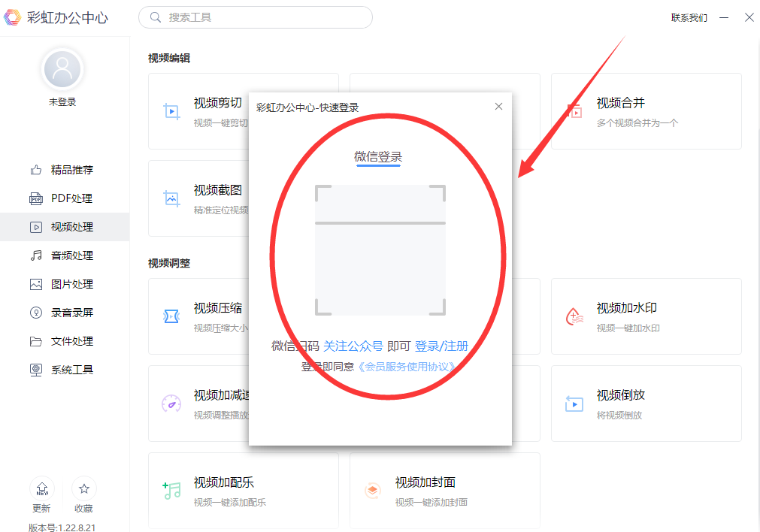Open the 精品推荐 section
The width and height of the screenshot is (760, 532).
coord(65,170)
